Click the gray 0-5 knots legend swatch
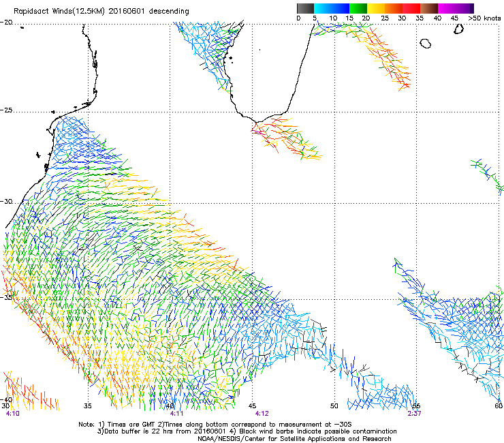This screenshot has height=443, width=504. pos(305,8)
